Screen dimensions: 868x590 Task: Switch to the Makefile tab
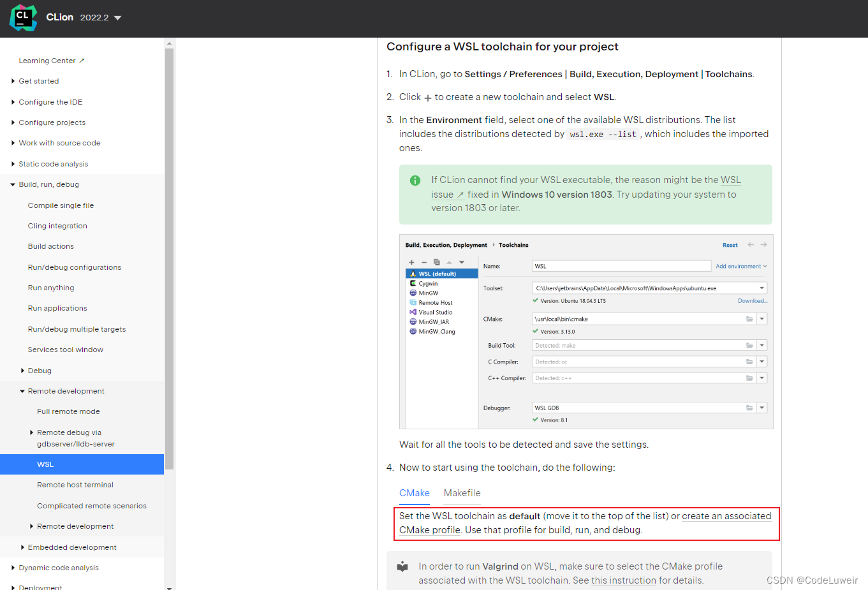(462, 493)
